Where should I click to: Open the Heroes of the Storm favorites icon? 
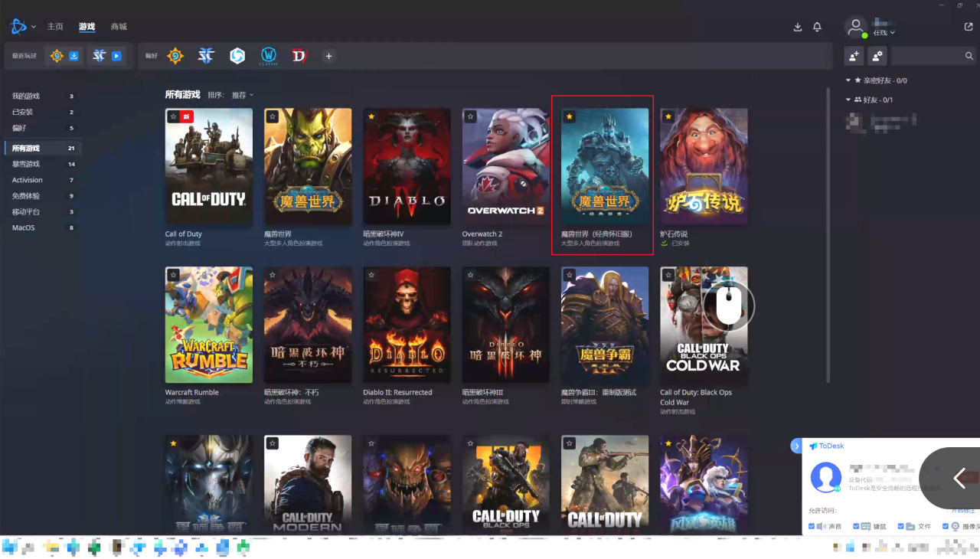coord(237,56)
